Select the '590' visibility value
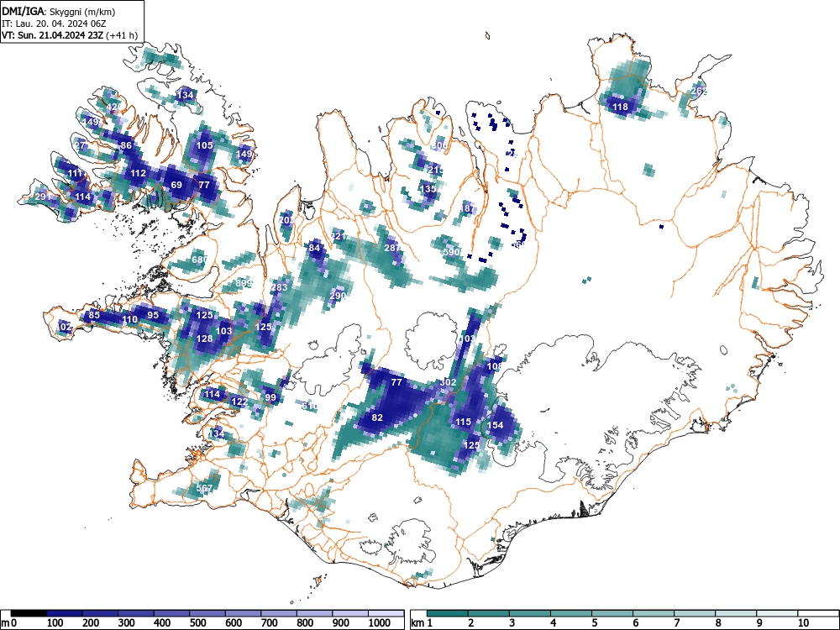 click(x=452, y=252)
